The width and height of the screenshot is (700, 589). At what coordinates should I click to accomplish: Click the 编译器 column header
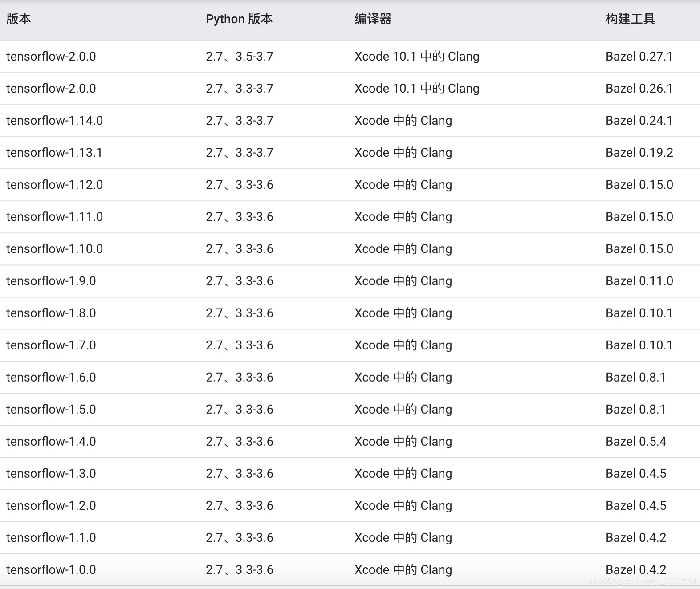coord(373,19)
